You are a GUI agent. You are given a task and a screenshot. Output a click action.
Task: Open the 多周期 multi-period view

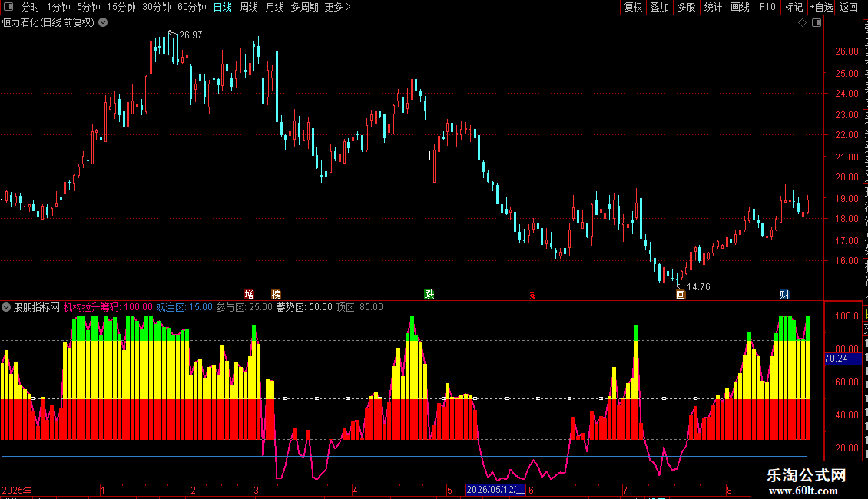pos(304,7)
